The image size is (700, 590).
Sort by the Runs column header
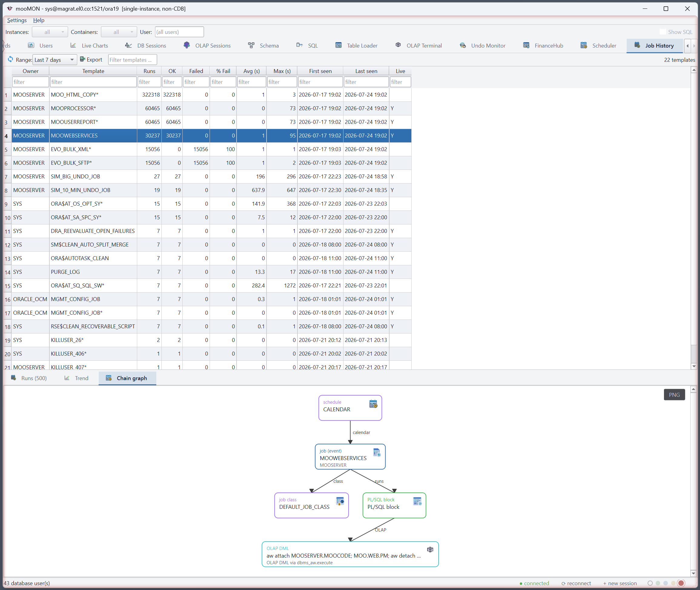click(x=149, y=71)
